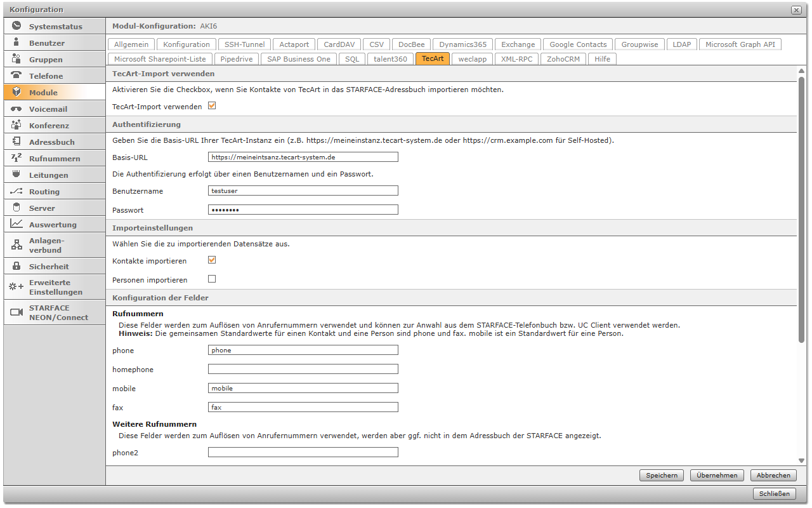Screen dimensions: 812x508
Task: Click the Speichern button
Action: (662, 475)
